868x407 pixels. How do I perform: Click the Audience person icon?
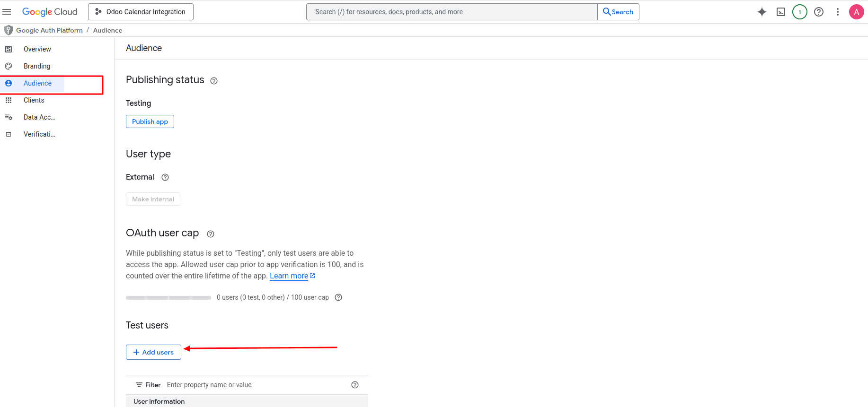tap(9, 83)
